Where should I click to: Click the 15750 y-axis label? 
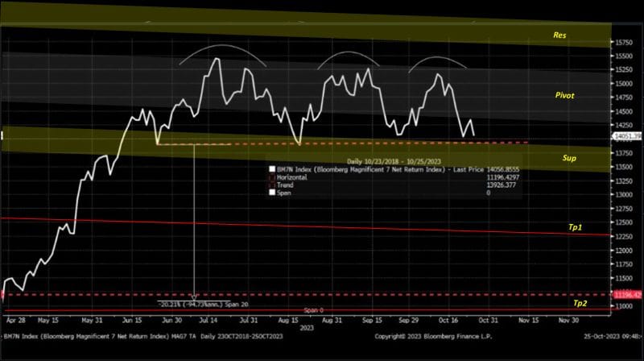coord(625,43)
